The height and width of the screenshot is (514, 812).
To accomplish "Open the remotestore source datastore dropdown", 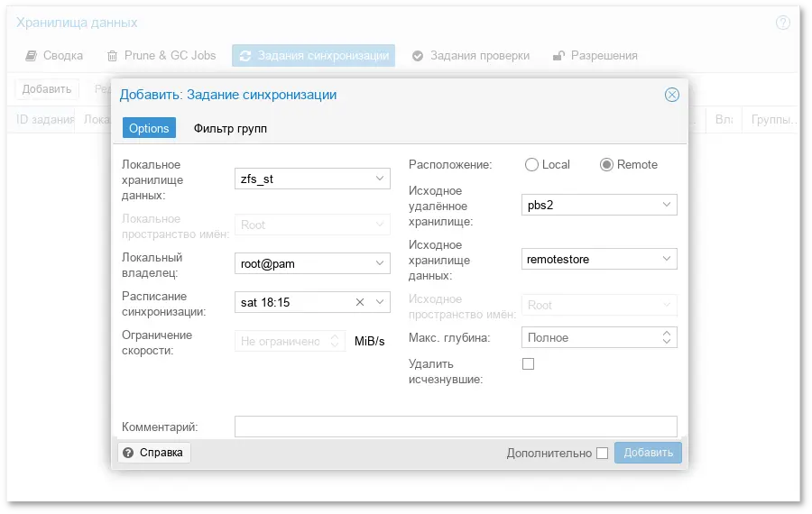I will [x=667, y=259].
